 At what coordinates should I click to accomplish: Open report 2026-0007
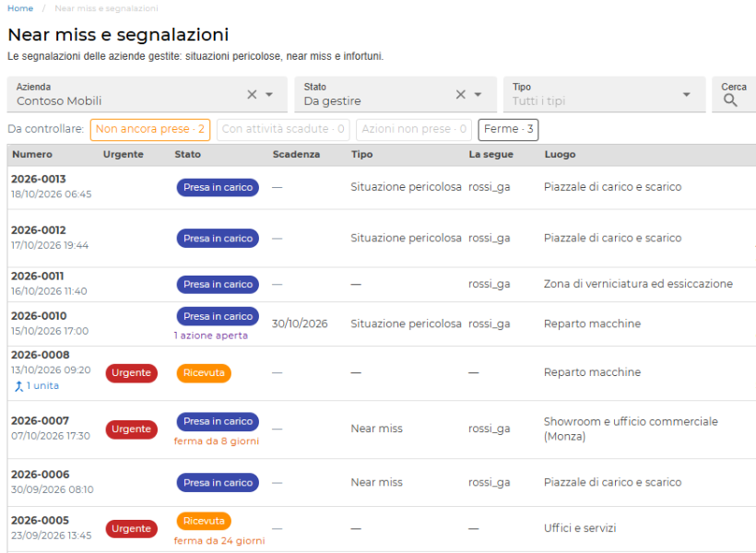coord(40,421)
